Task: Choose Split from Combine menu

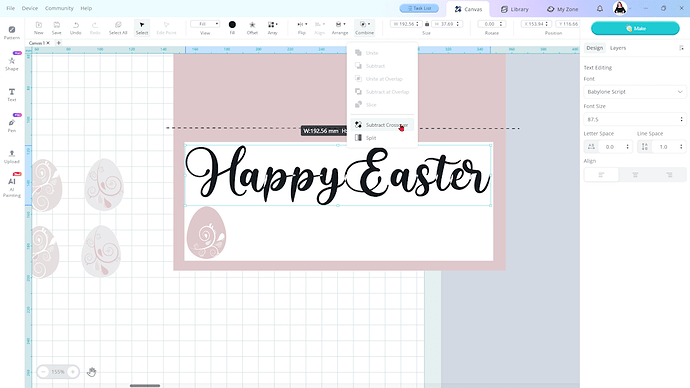Action: pyautogui.click(x=382, y=138)
